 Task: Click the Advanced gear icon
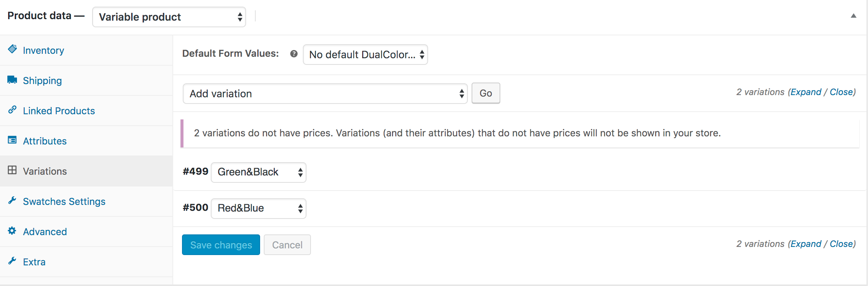point(12,231)
